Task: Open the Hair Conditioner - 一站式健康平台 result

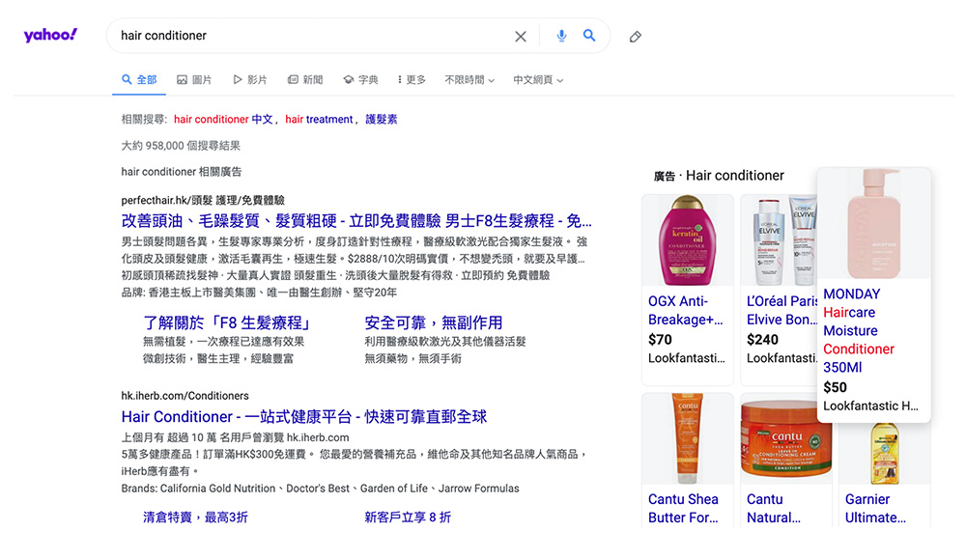Action: click(x=303, y=416)
